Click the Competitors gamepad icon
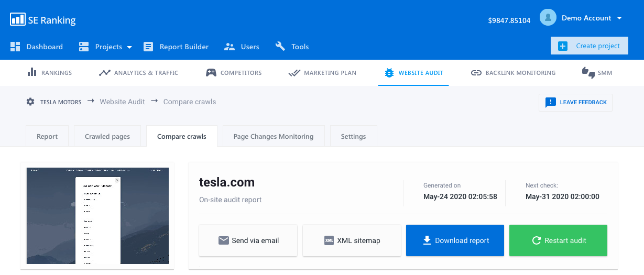Screen dimensions: 644x275 [211, 73]
